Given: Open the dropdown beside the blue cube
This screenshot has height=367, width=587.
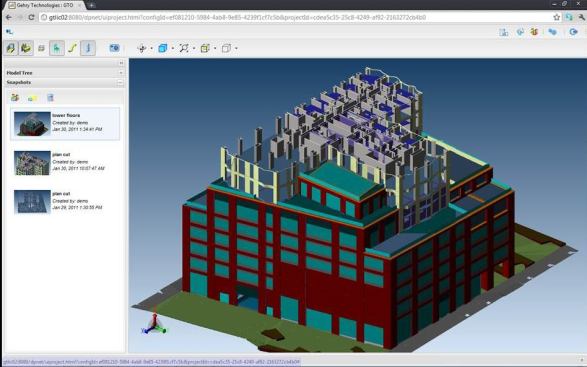Looking at the screenshot, I should pos(173,48).
